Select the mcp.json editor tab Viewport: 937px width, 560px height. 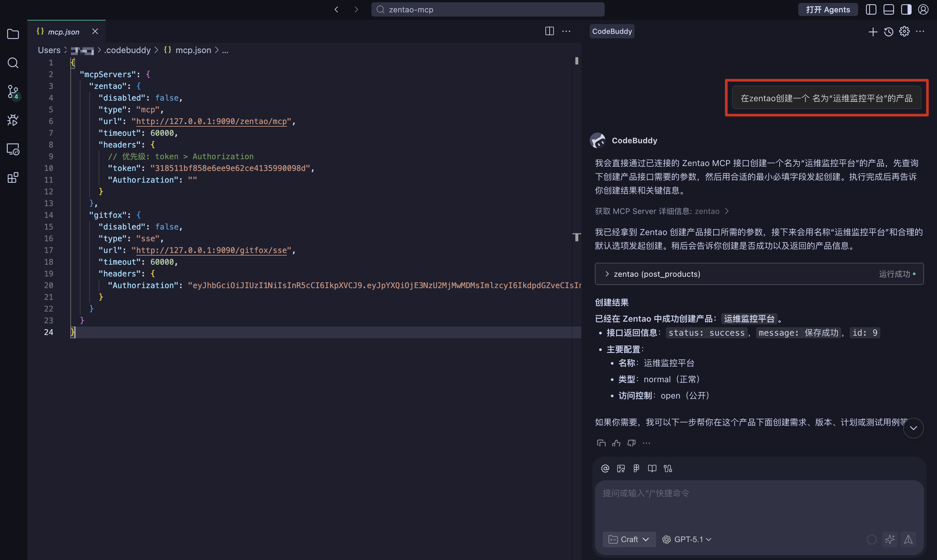[x=64, y=32]
